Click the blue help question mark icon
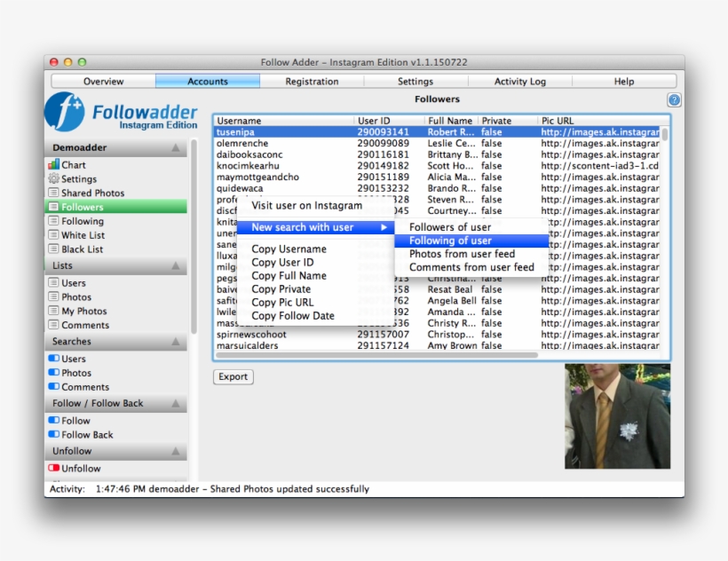 674,99
